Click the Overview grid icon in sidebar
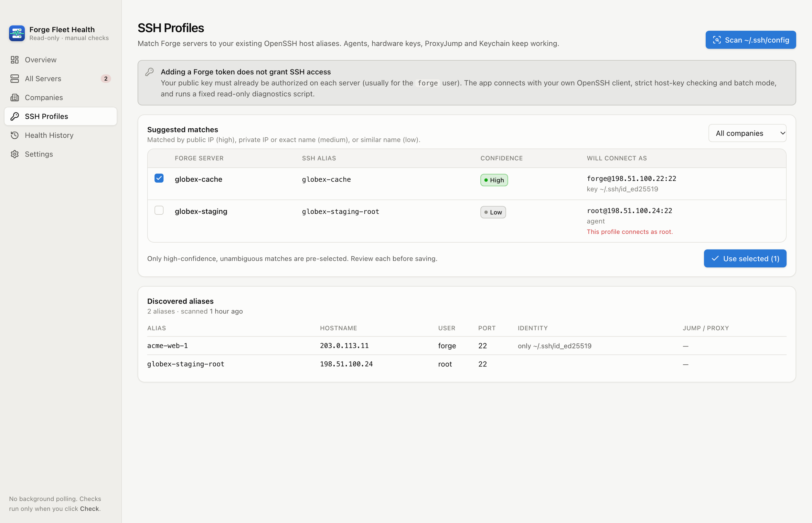812x523 pixels. 14,60
